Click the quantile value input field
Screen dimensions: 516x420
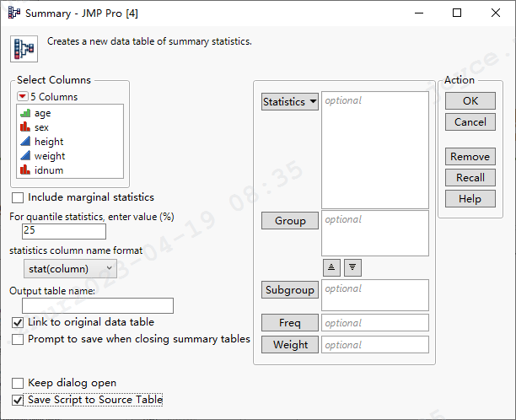click(x=64, y=230)
